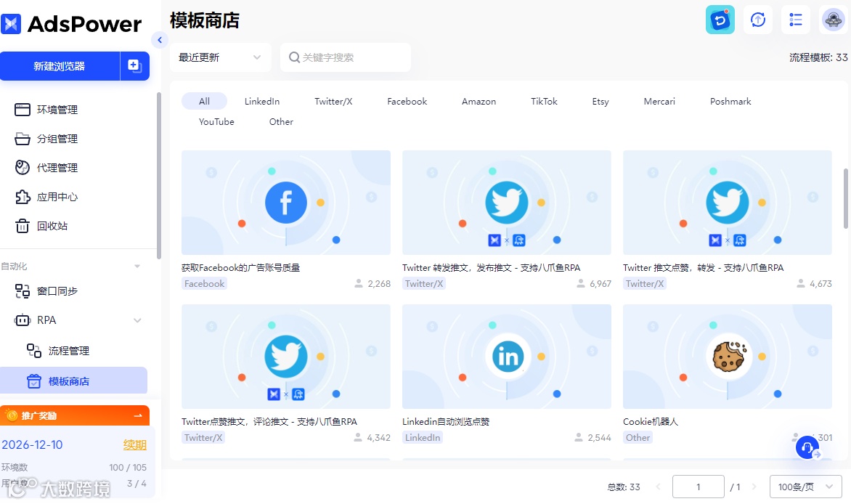Select the Amazon category tab
The image size is (851, 504).
479,101
